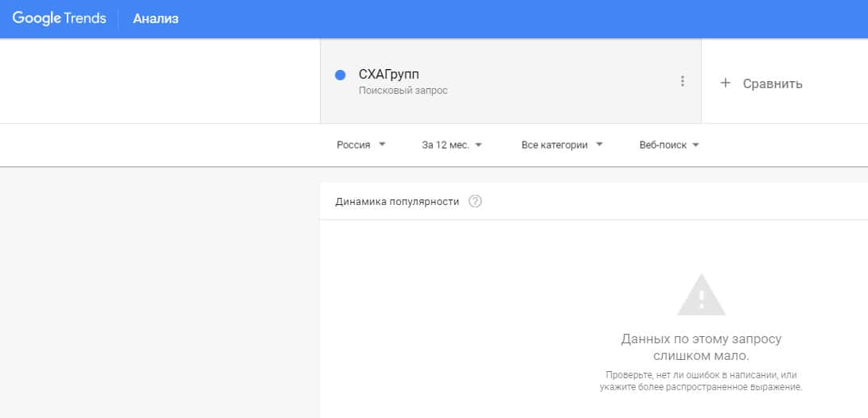
Task: Click the Сравнить button text
Action: 772,83
